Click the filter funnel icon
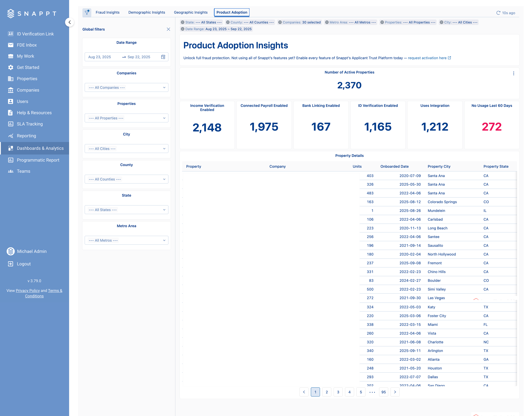Image resolution: width=532 pixels, height=416 pixels. (87, 13)
